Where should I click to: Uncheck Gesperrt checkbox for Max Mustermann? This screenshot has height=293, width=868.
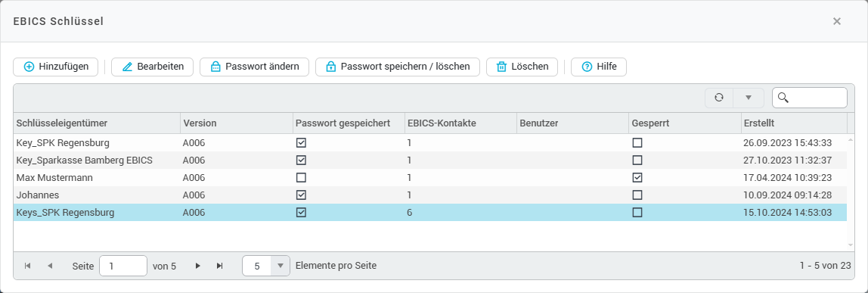(637, 178)
